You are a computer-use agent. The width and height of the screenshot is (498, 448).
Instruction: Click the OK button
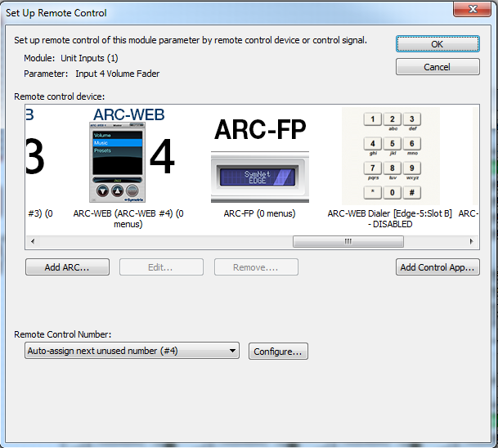[437, 44]
